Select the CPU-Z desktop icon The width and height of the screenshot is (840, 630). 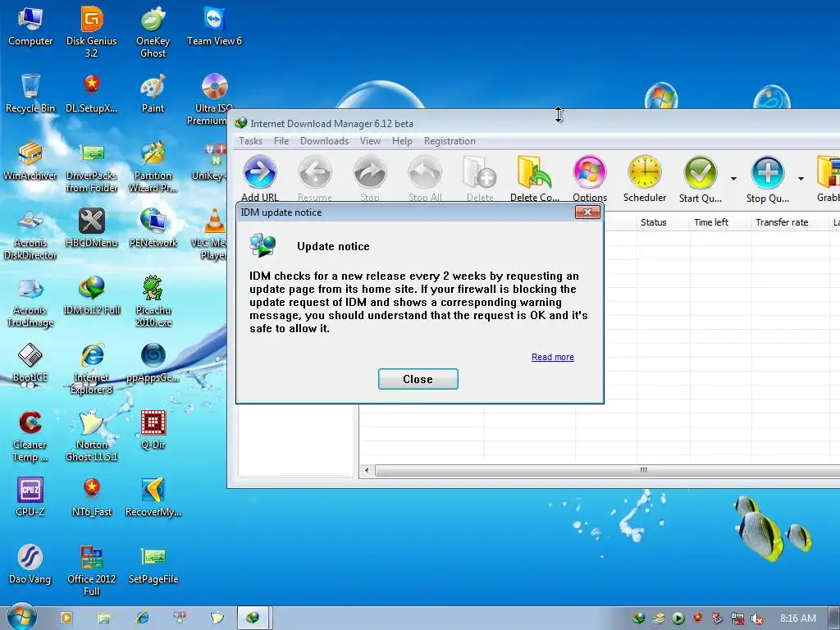30,496
